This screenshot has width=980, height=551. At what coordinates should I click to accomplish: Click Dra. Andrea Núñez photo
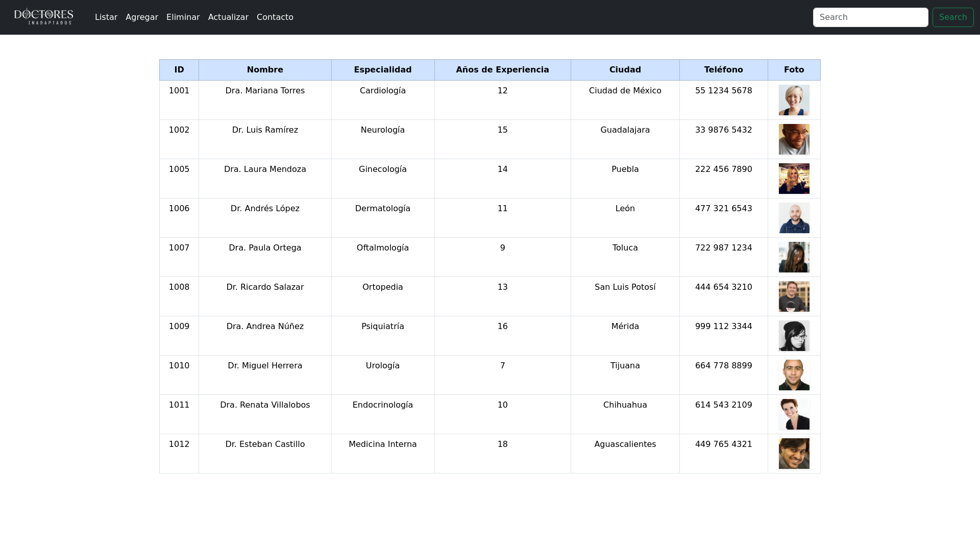click(794, 336)
